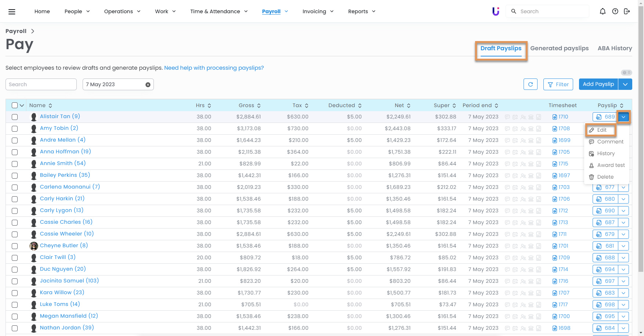Click the Filter button
The height and width of the screenshot is (336, 644).
(558, 84)
